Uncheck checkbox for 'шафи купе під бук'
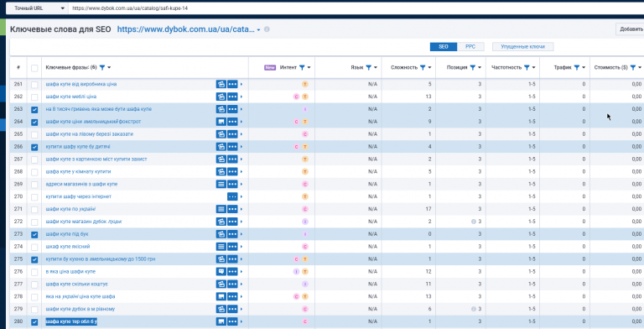Viewport: 644px width, 329px height. tap(34, 235)
